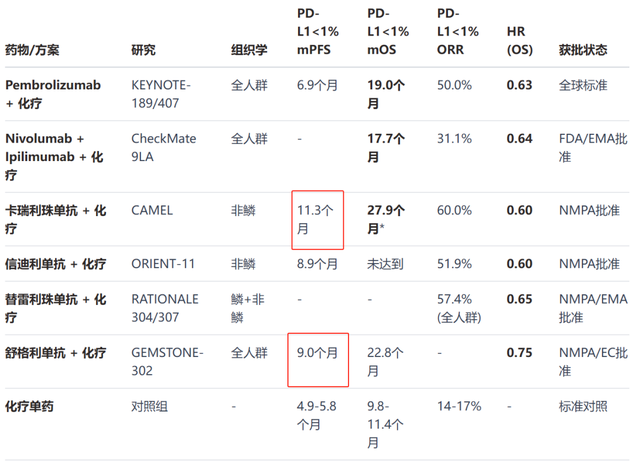Click the HR (OS) column header
The image size is (640, 463).
tap(519, 41)
